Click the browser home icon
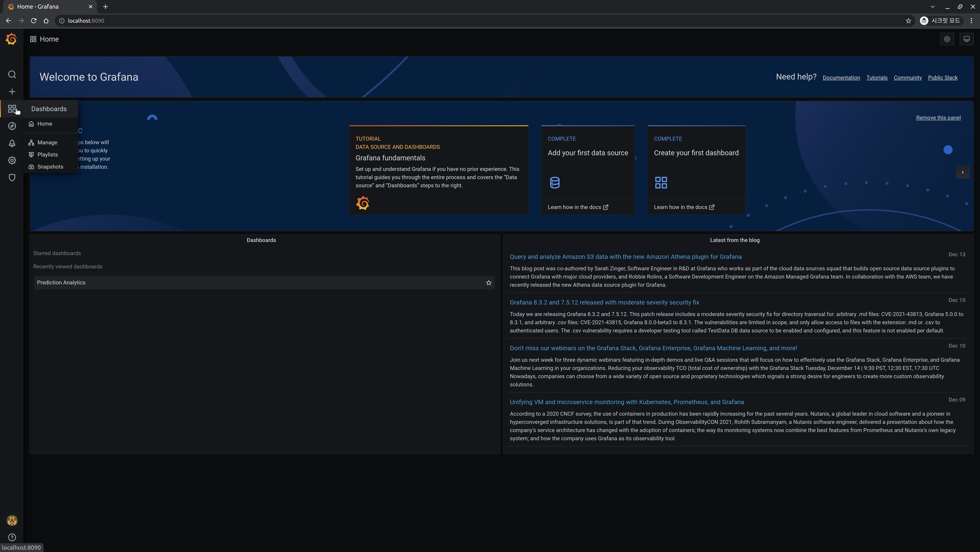 [x=46, y=21]
